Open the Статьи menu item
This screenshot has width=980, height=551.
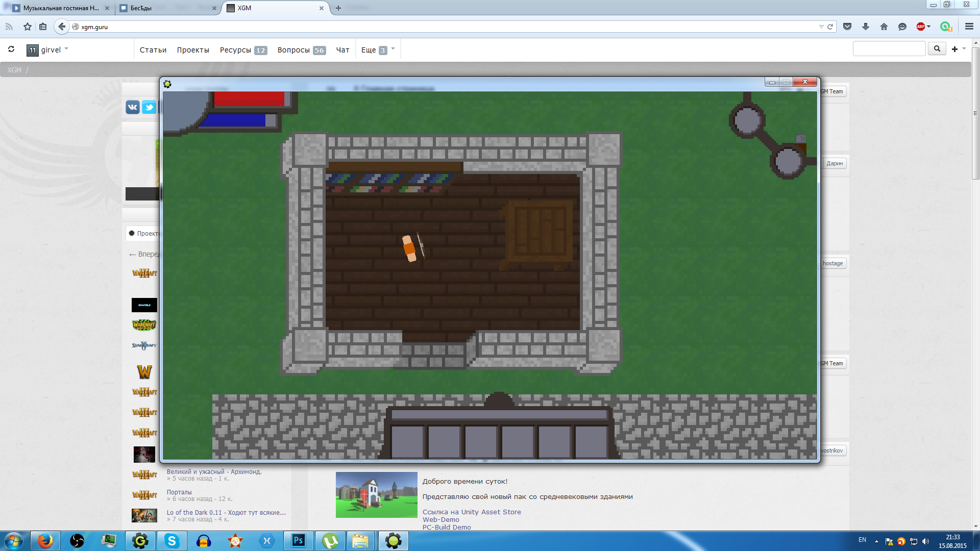[153, 50]
